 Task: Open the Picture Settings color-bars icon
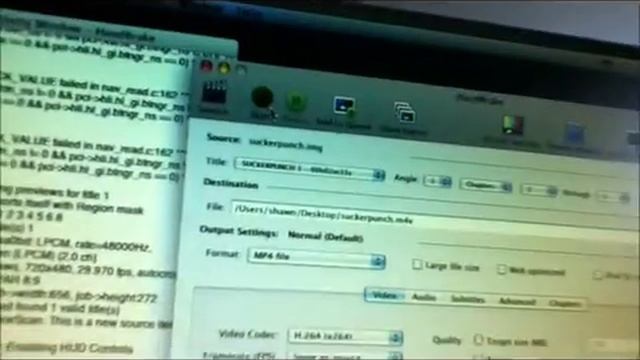512,125
